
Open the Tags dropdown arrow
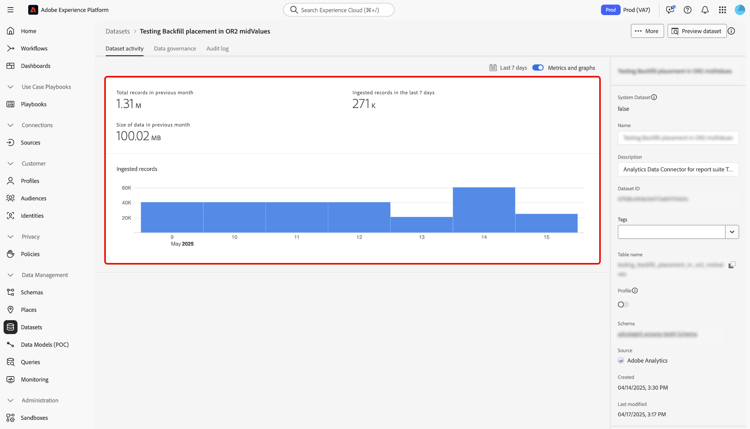732,232
